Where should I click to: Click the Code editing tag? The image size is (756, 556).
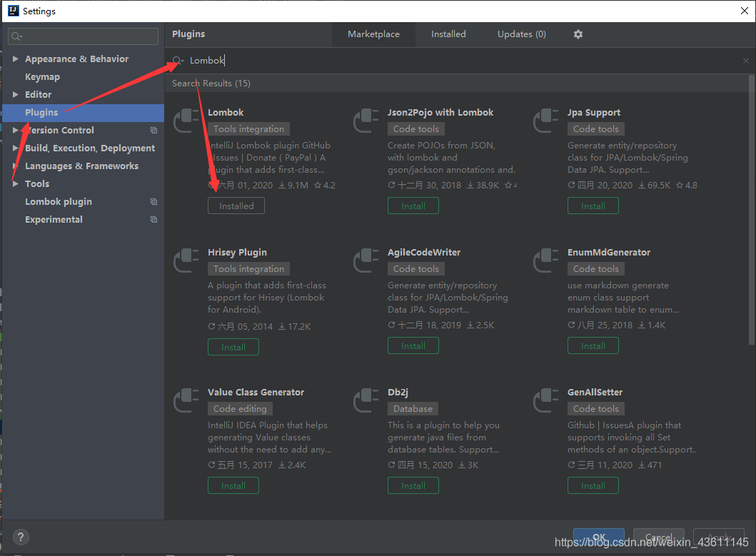pos(240,408)
